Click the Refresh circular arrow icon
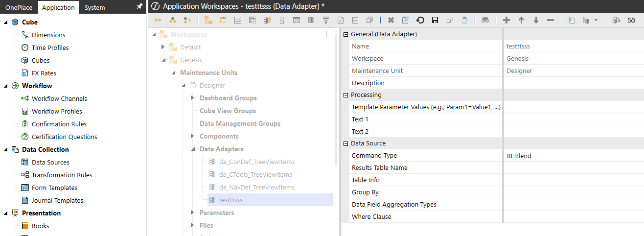Image resolution: width=644 pixels, height=236 pixels. point(420,20)
